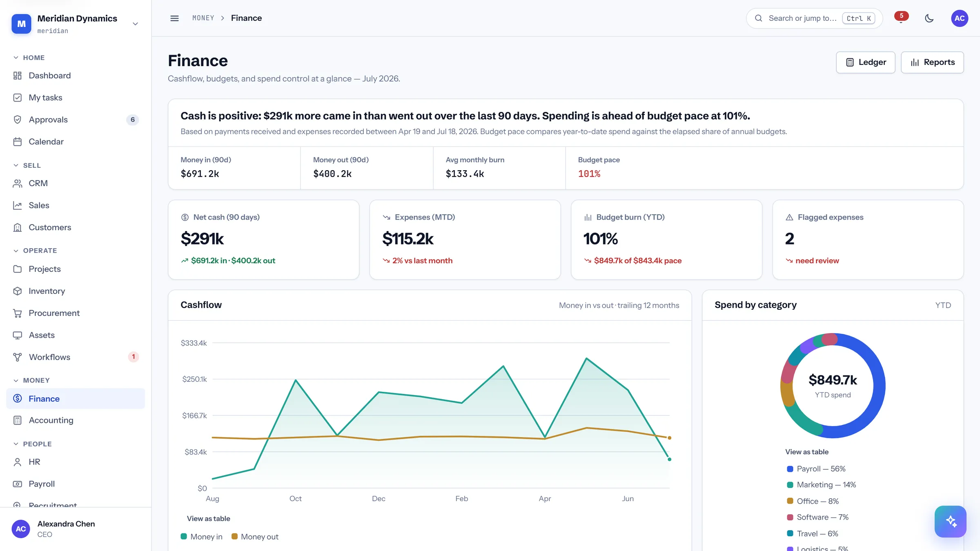Toggle the sidebar hamburger menu
This screenshot has width=980, height=551.
point(174,18)
